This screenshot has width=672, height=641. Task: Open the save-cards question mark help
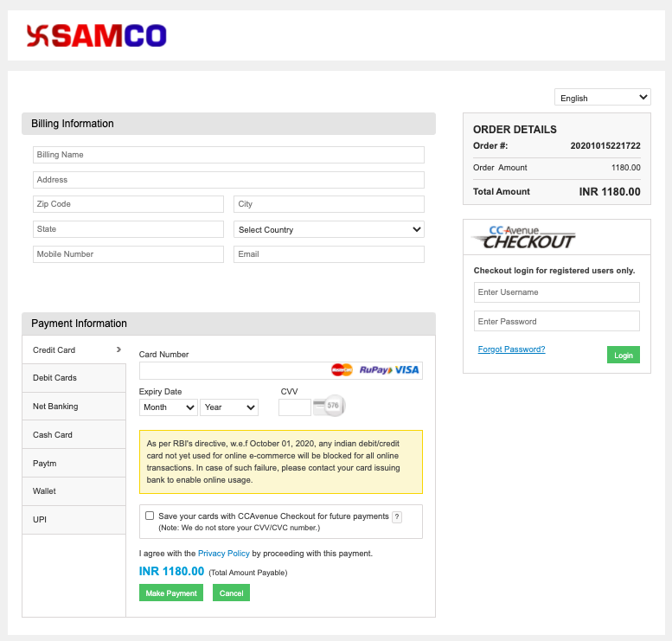397,516
